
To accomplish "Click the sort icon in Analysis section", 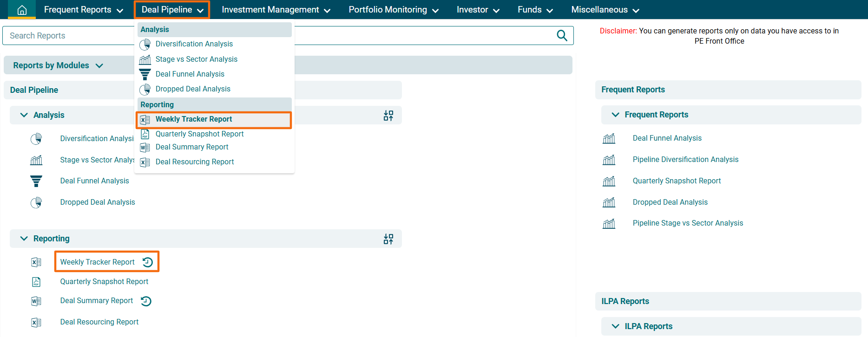I will 388,116.
